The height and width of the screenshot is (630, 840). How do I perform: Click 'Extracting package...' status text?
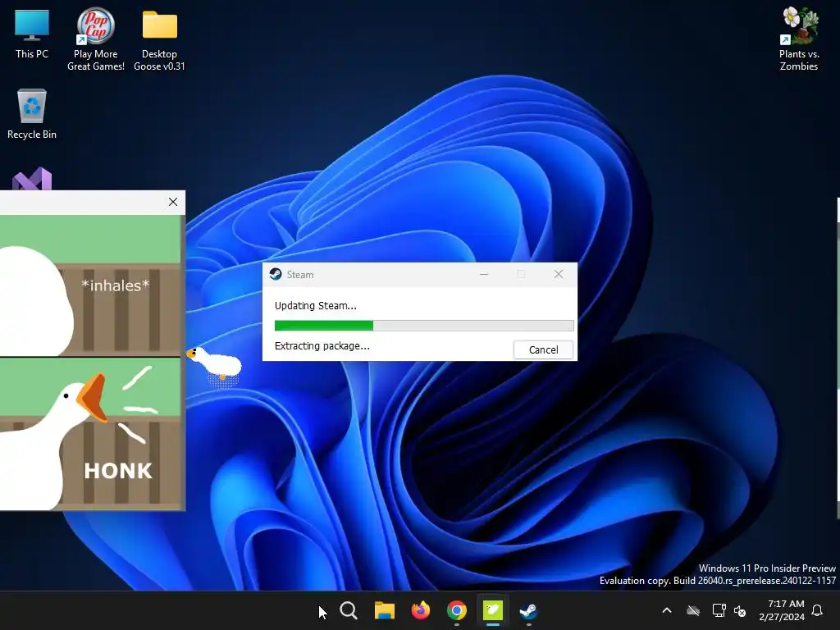pos(322,345)
